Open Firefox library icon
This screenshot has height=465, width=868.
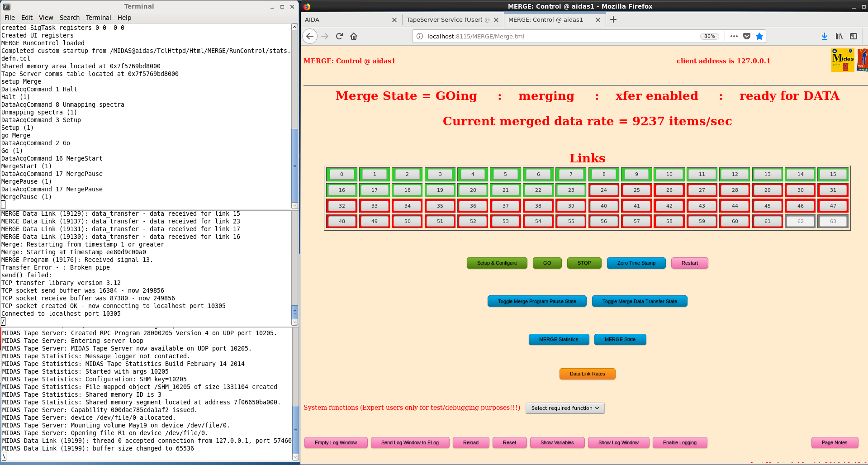[839, 36]
